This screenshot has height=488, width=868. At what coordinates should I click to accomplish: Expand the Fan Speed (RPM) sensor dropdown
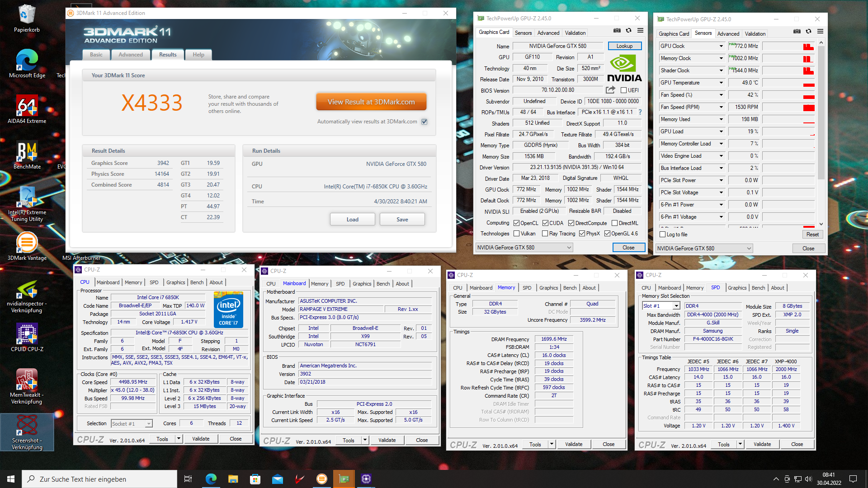click(x=721, y=107)
